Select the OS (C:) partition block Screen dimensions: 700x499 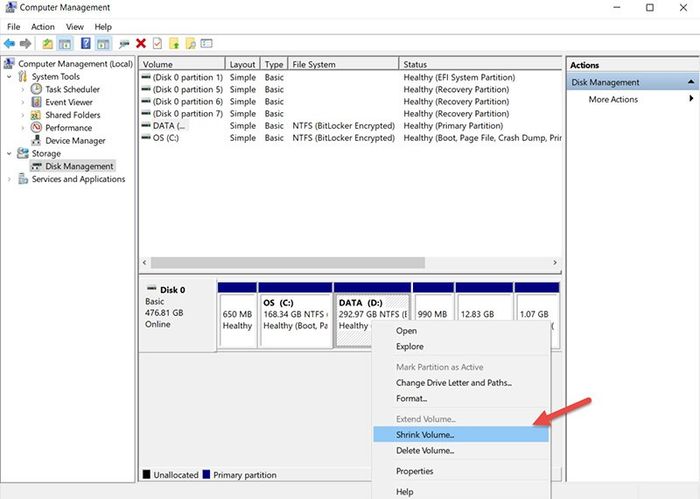(296, 315)
